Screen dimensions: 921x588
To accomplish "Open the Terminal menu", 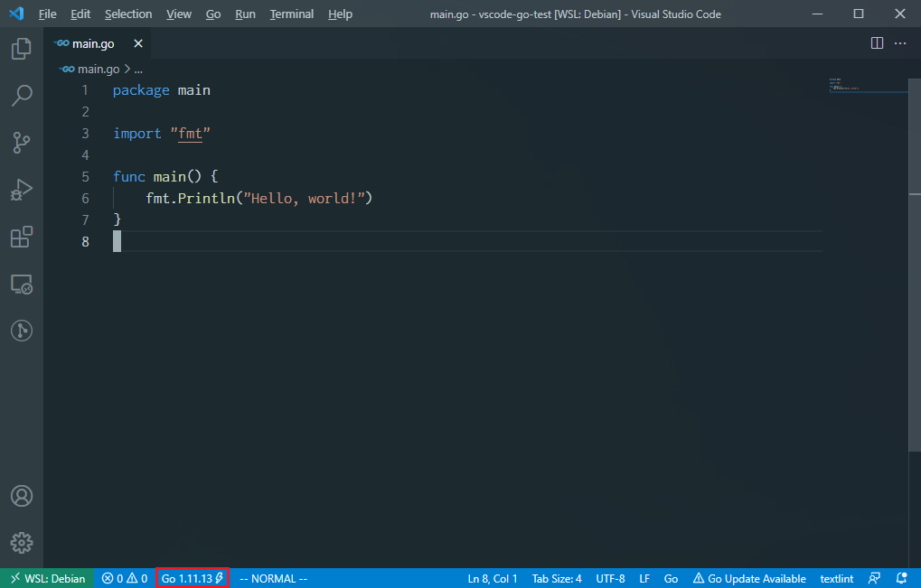I will (291, 14).
